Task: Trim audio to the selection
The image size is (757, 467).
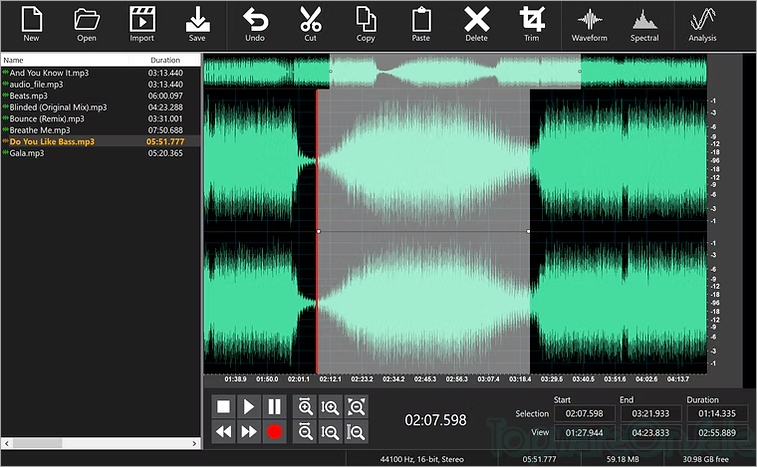Action: tap(532, 24)
